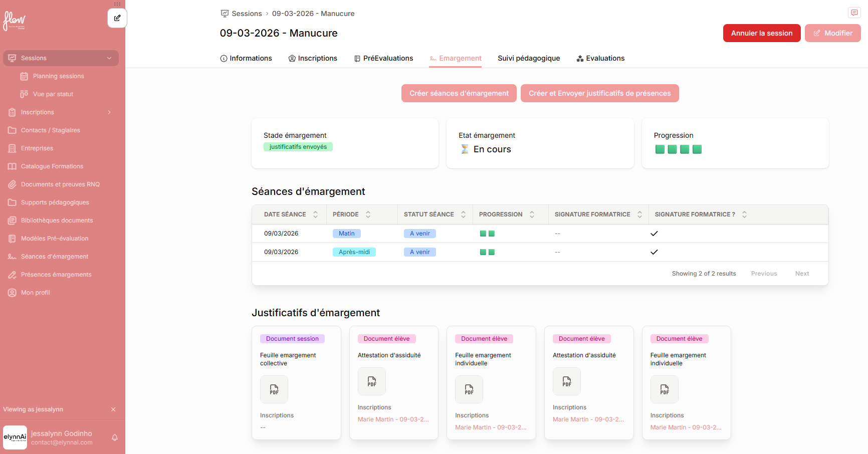The height and width of the screenshot is (454, 868).
Task: Open the notification bell icon
Action: [x=115, y=437]
